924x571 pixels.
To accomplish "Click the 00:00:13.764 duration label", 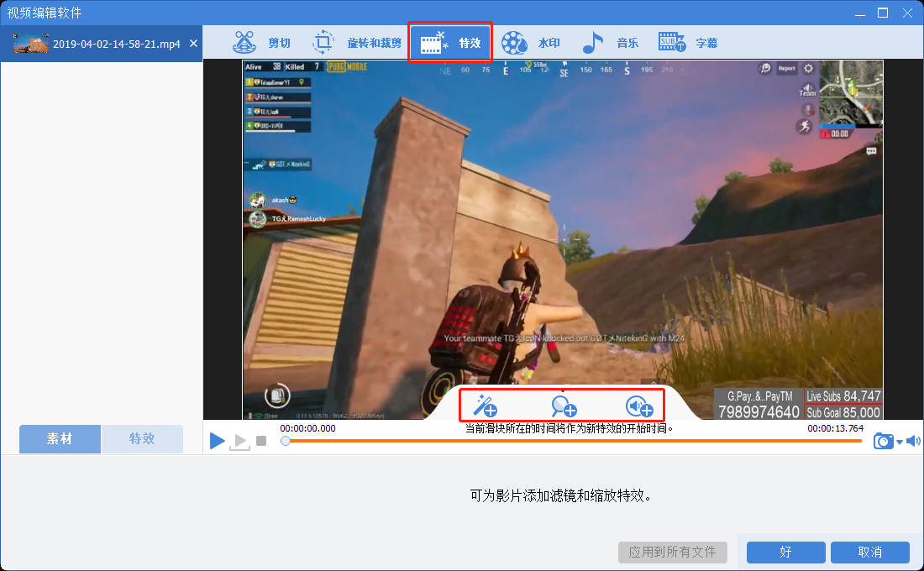I will tap(835, 428).
